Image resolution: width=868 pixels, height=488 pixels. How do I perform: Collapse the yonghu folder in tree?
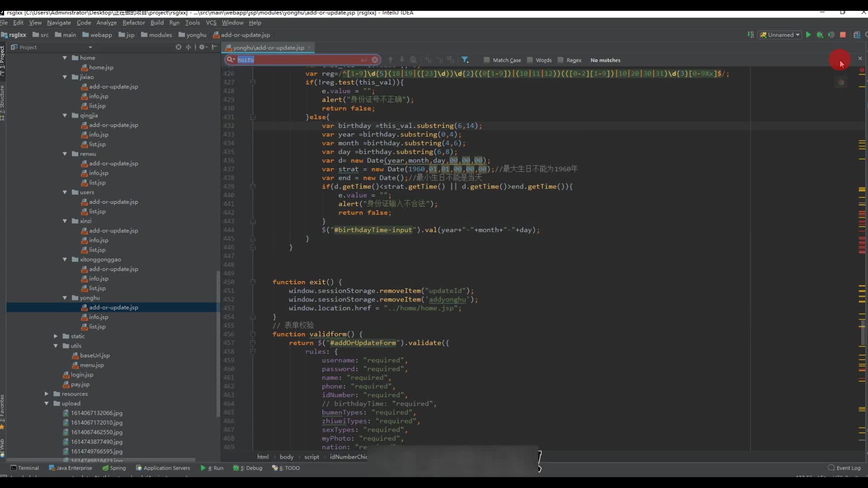tap(65, 298)
